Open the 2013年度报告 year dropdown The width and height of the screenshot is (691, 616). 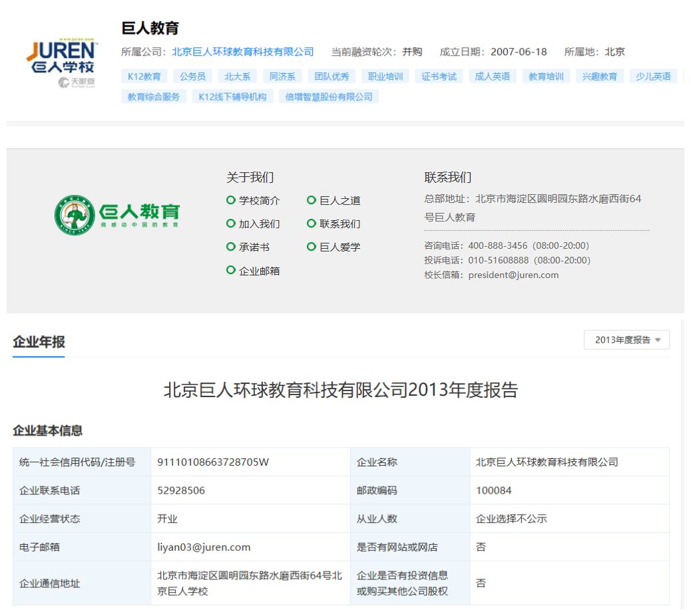[x=626, y=340]
